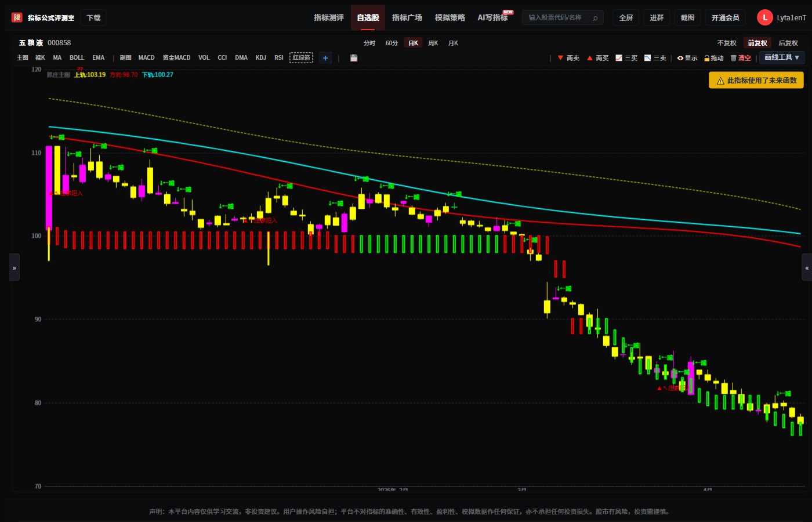812x522 pixels.
Task: Click the 下轨:100.27 value label
Action: coord(158,75)
